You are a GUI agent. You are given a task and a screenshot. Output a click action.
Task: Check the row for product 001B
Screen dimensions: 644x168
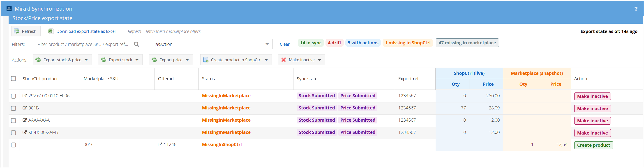pyautogui.click(x=14, y=108)
